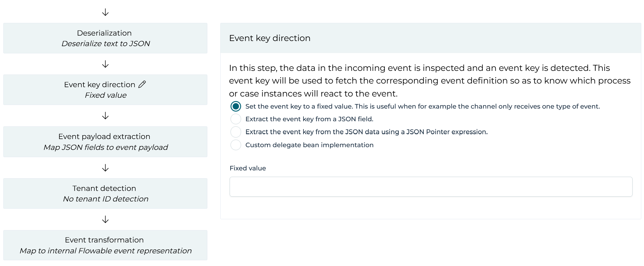This screenshot has width=644, height=266.
Task: Click the pencil edit icon beside Event key direction
Action: point(142,84)
